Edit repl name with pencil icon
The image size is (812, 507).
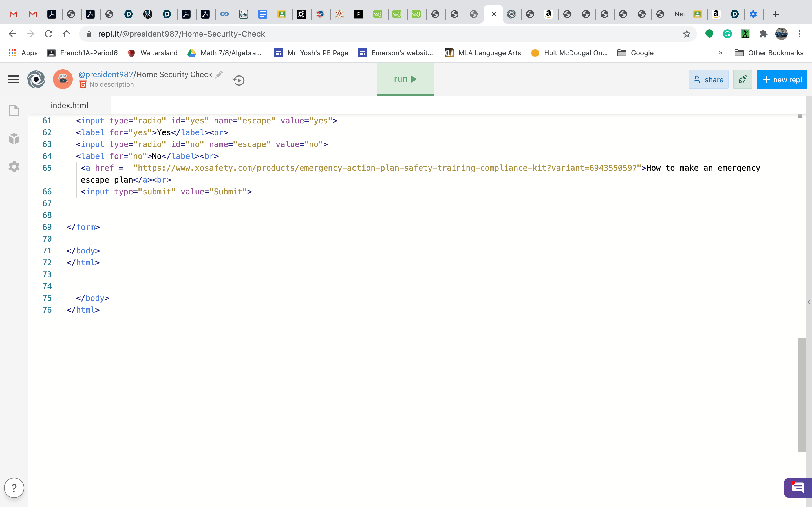coord(219,74)
